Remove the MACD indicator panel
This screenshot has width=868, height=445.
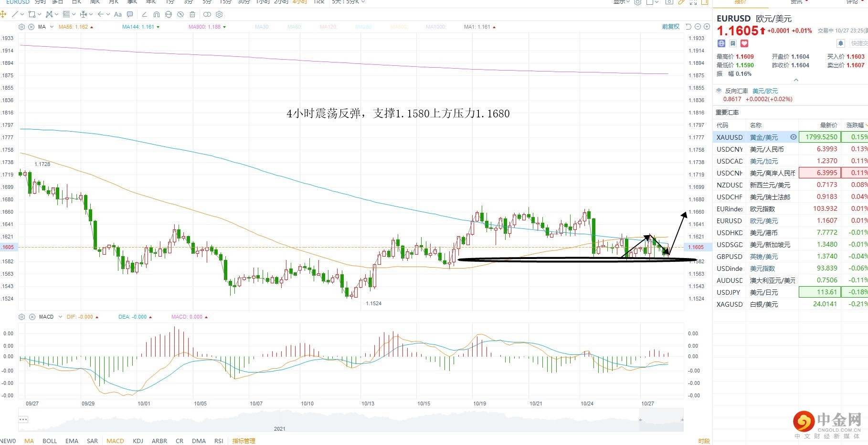pyautogui.click(x=32, y=317)
